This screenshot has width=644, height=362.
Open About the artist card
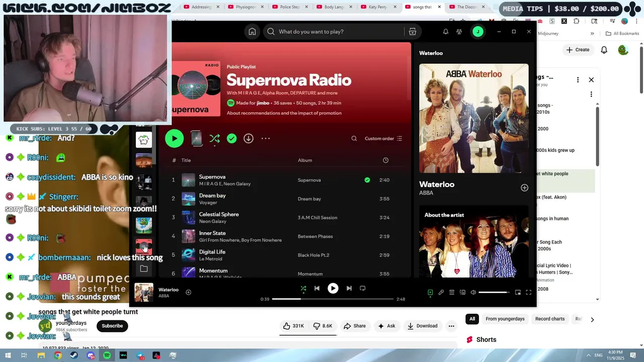click(474, 241)
